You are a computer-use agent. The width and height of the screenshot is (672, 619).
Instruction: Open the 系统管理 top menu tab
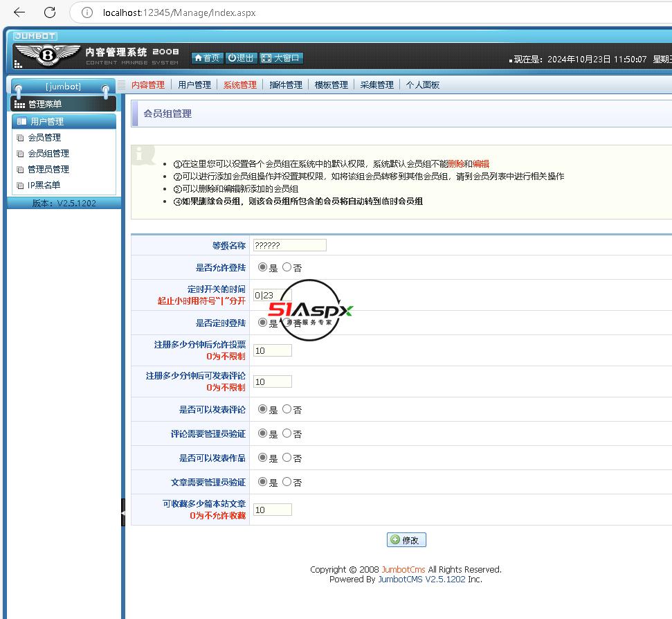pos(239,85)
